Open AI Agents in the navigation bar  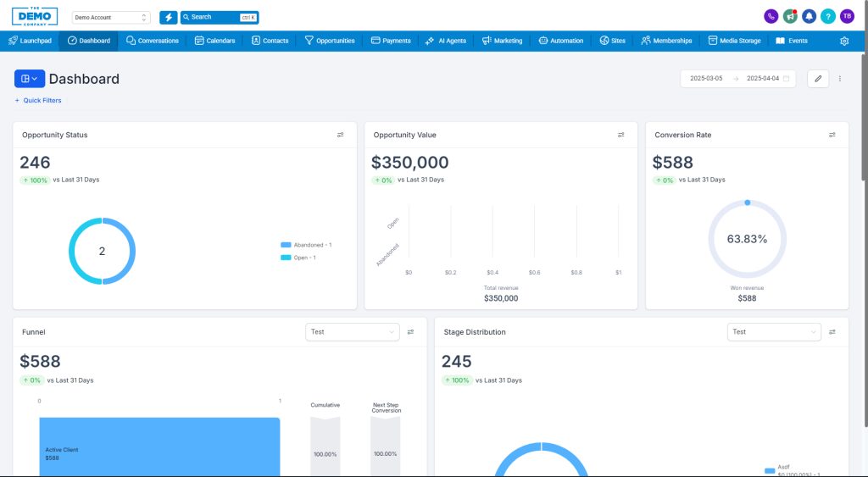coord(446,41)
